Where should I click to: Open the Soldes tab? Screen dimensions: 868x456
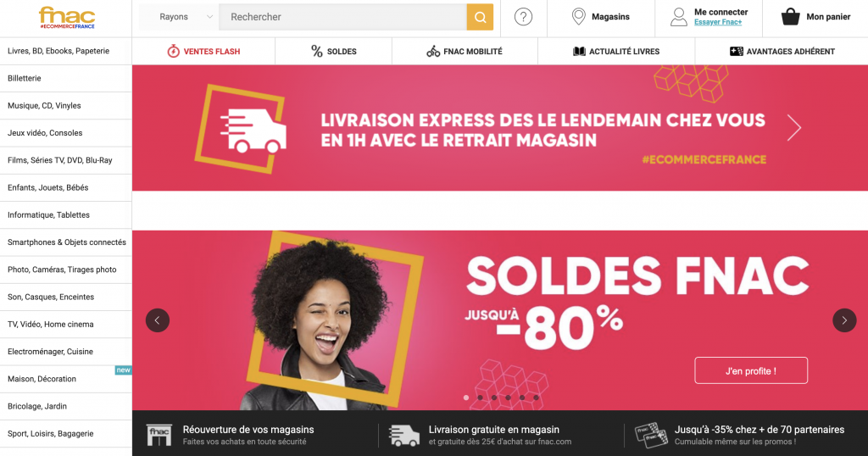pyautogui.click(x=333, y=52)
